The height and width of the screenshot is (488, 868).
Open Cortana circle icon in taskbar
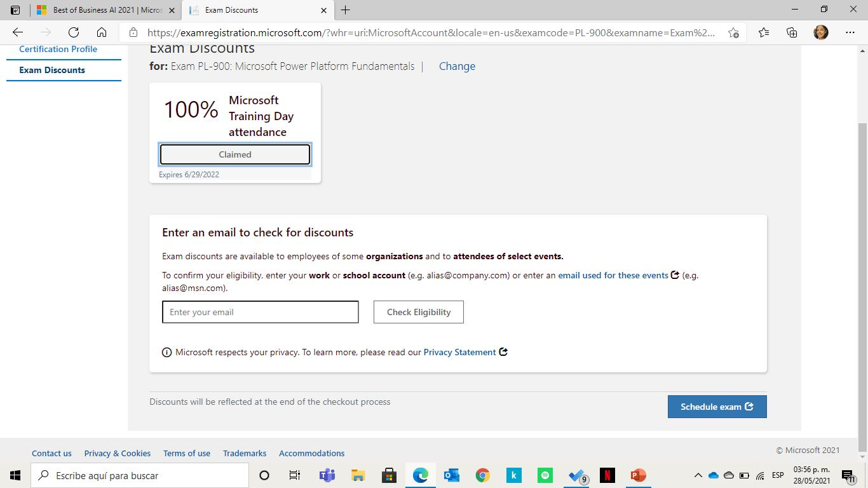pyautogui.click(x=264, y=475)
